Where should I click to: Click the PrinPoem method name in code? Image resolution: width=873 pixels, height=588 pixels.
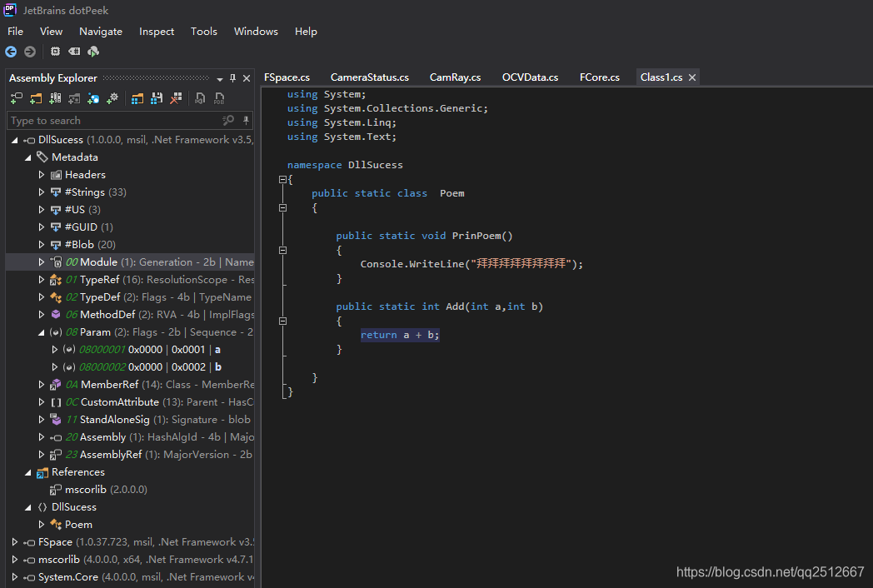click(476, 236)
